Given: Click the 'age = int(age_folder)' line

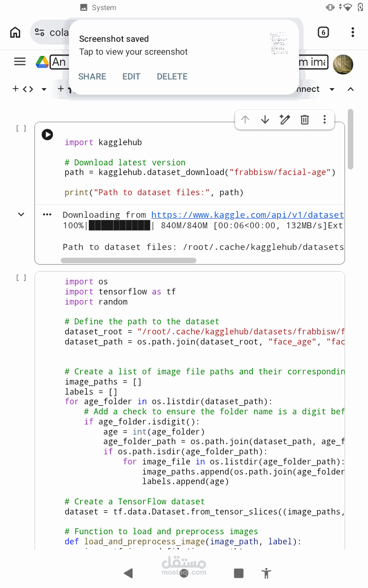Looking at the screenshot, I should pyautogui.click(x=154, y=432).
